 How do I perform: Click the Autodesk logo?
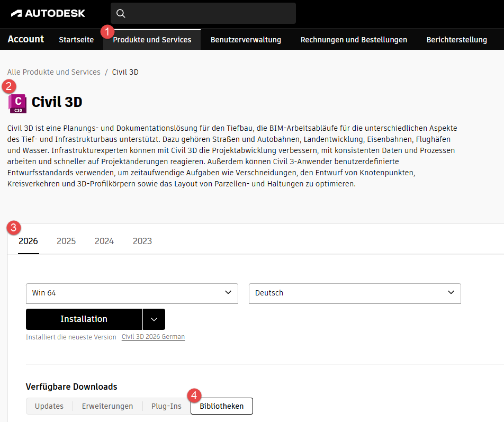click(x=48, y=13)
